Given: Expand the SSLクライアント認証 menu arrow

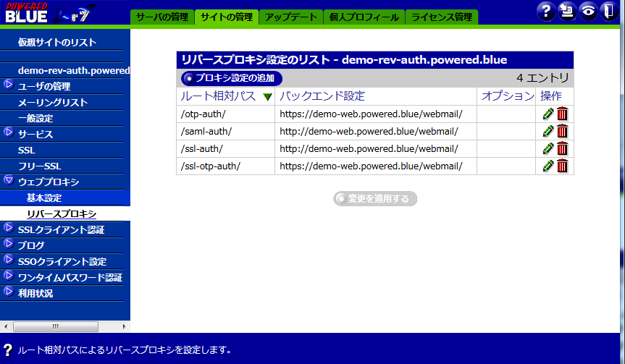Looking at the screenshot, I should tap(9, 228).
